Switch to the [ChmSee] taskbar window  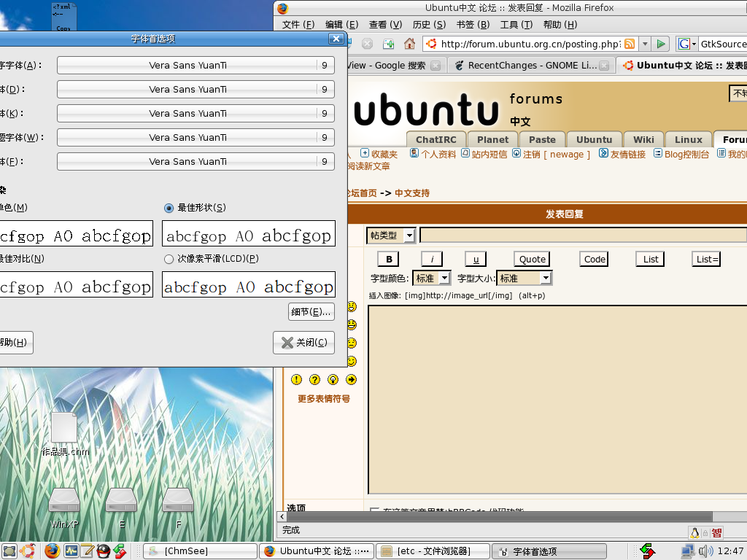[x=200, y=551]
